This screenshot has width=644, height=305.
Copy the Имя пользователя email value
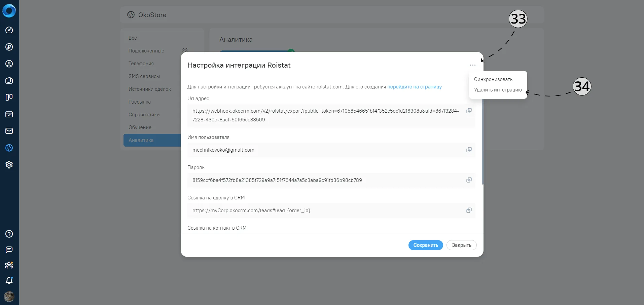[x=469, y=150]
